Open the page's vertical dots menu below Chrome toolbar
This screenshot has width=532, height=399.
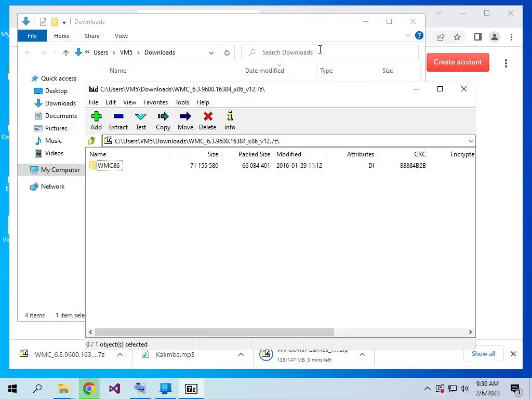[x=506, y=63]
